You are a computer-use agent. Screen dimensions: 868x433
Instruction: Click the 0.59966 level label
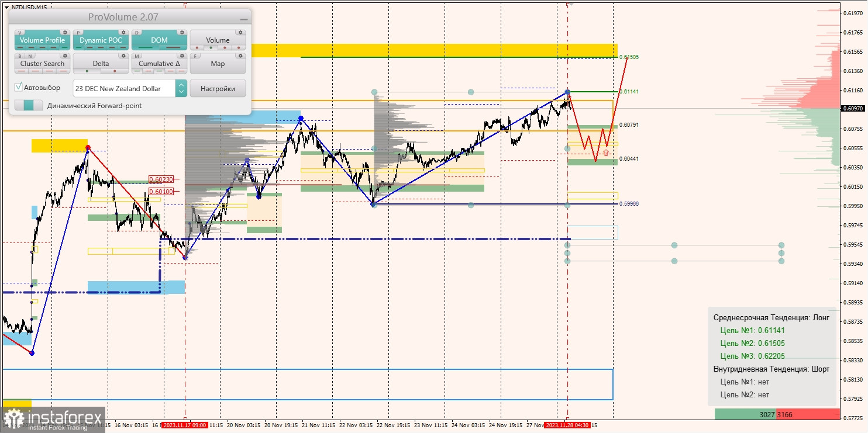coord(629,204)
